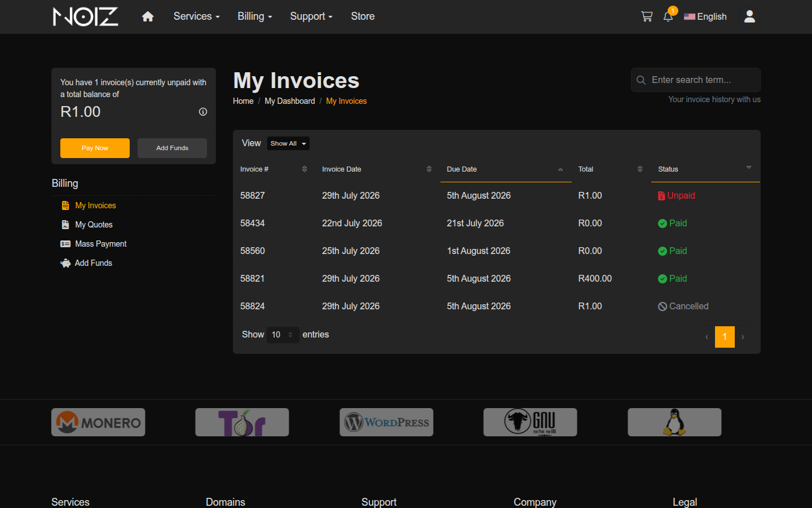
Task: Select Mass Payment in Billing sidebar
Action: pos(101,244)
